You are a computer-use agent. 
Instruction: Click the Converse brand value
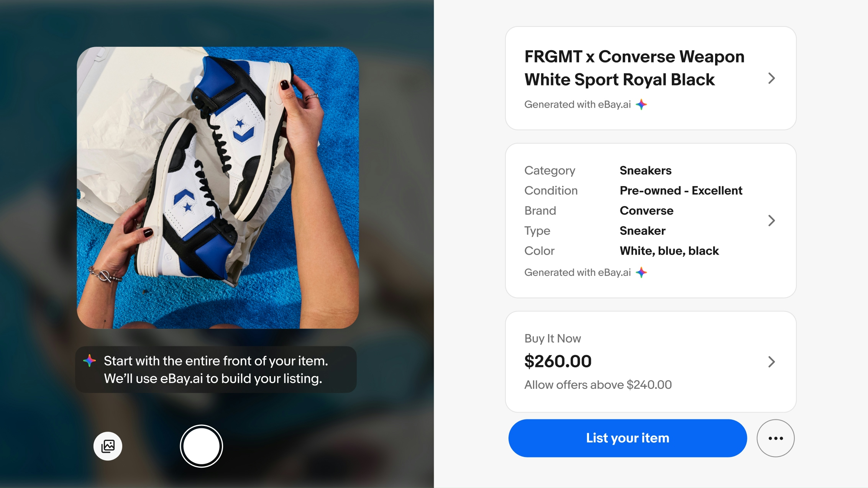(x=646, y=210)
